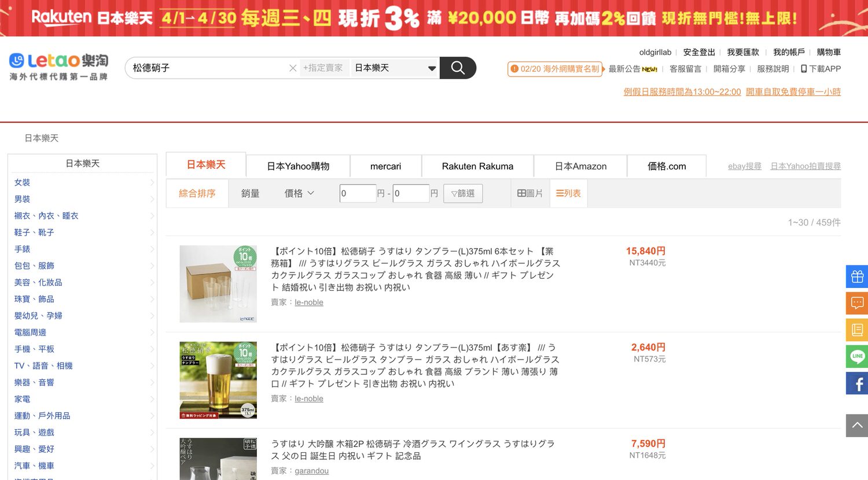The width and height of the screenshot is (868, 480).
Task: Sort results by 銷量
Action: [250, 193]
